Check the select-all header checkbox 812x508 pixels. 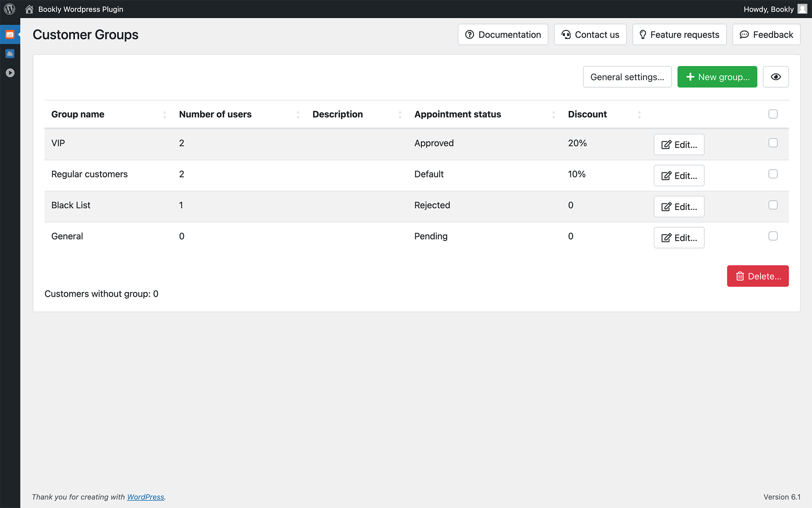[x=773, y=114]
